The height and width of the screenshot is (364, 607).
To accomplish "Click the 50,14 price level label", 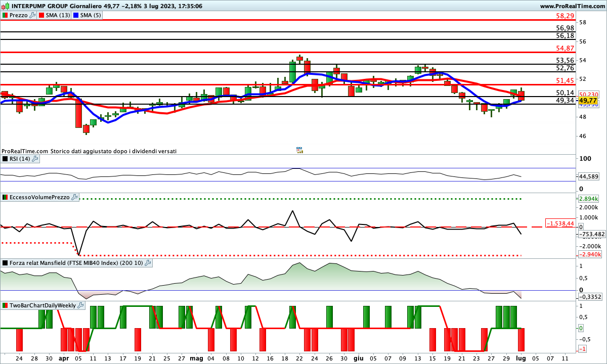I will point(565,93).
